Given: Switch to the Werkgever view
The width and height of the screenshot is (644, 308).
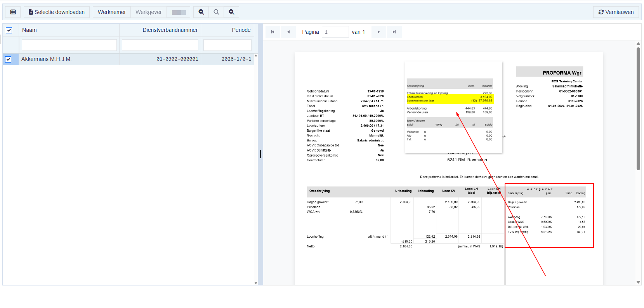Looking at the screenshot, I should point(149,12).
